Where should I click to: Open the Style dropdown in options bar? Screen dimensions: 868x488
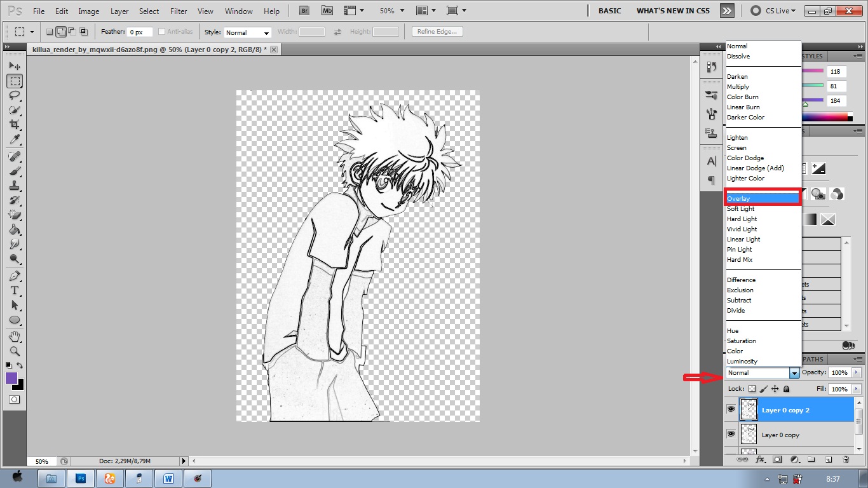[x=247, y=32]
